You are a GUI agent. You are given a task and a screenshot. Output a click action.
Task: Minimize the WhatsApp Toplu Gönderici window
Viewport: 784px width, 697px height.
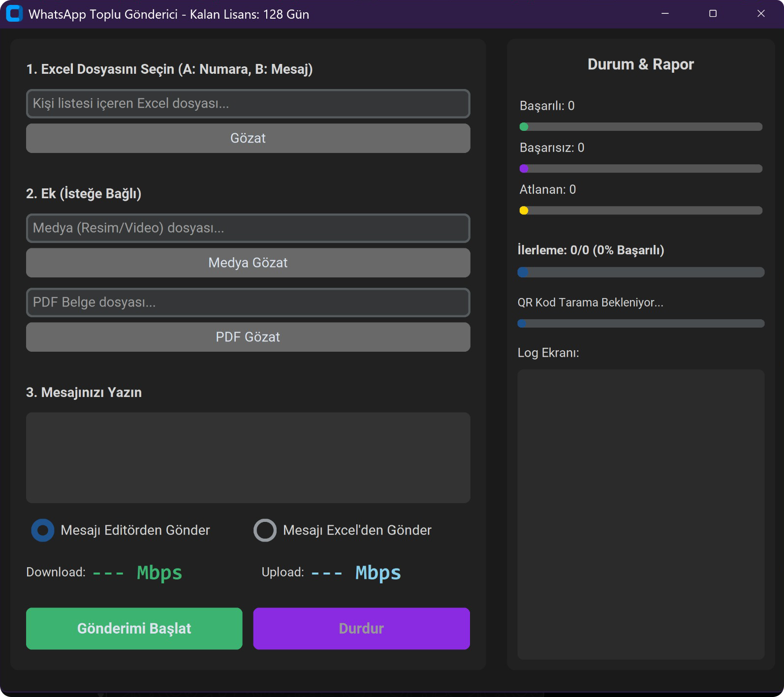665,14
